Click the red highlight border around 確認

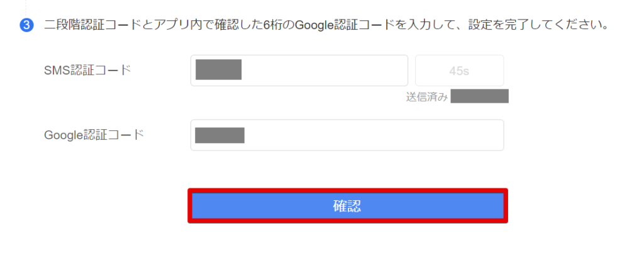(x=347, y=190)
